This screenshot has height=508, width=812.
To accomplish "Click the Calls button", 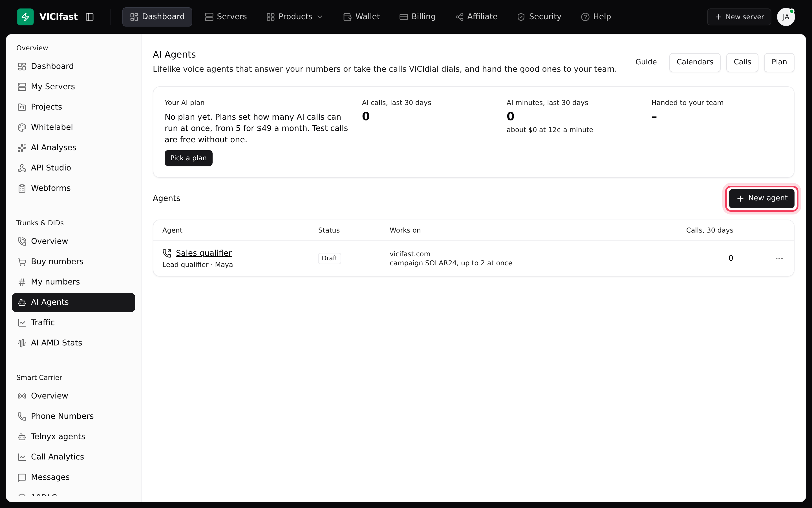I will [x=742, y=62].
